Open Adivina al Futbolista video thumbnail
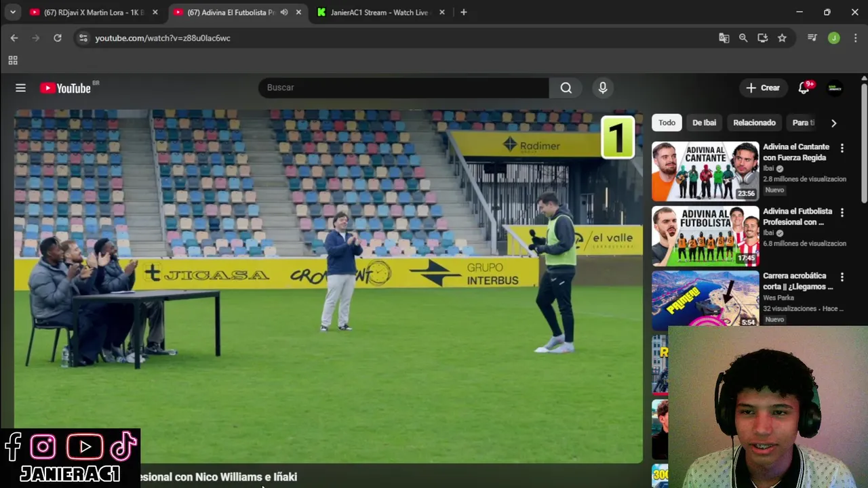Image resolution: width=868 pixels, height=488 pixels. coord(705,236)
